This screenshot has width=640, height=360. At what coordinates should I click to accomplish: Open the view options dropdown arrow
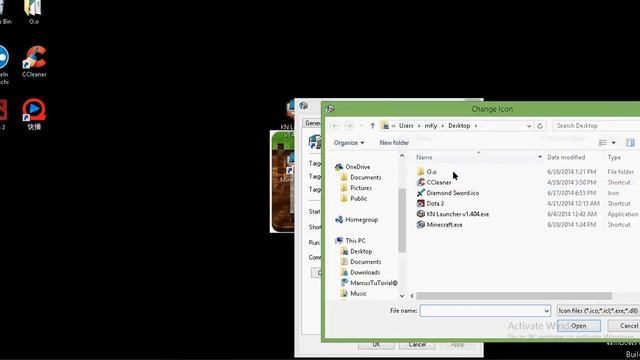click(x=613, y=142)
